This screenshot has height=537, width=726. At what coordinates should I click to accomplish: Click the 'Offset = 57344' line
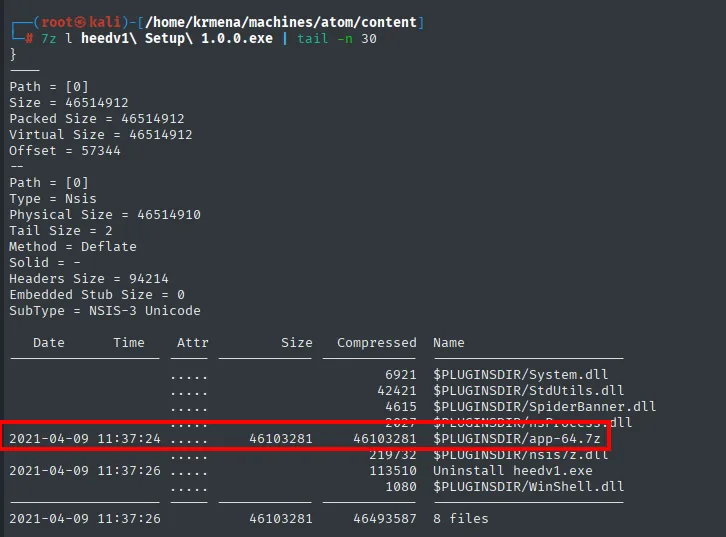click(x=65, y=151)
